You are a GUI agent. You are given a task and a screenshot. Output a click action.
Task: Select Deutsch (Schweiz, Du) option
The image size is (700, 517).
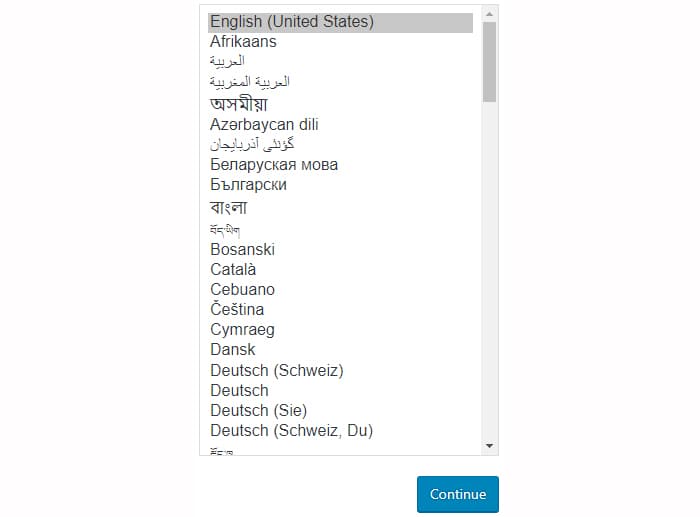(340, 431)
